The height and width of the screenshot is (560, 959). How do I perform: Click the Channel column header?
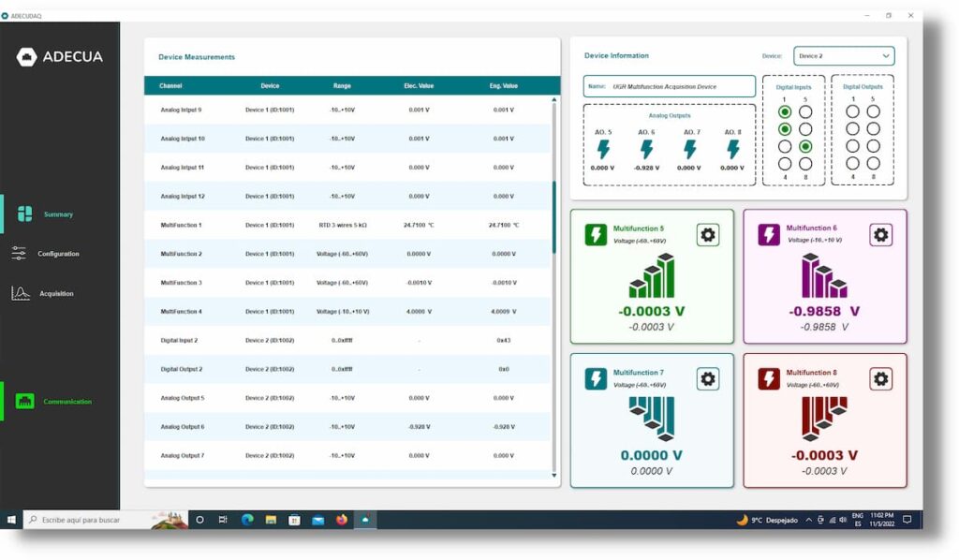(x=170, y=86)
